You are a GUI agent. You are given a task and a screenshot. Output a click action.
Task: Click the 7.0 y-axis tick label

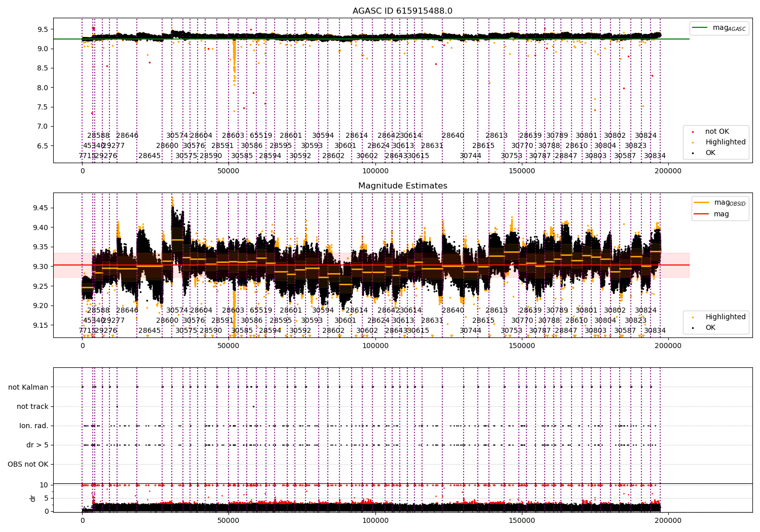(x=43, y=126)
